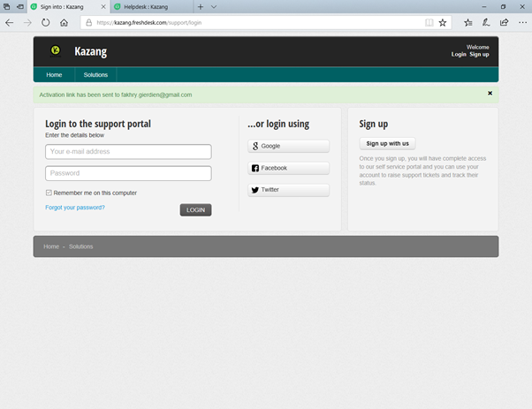
Task: Open Solutions in the teal navigation bar
Action: [95, 75]
